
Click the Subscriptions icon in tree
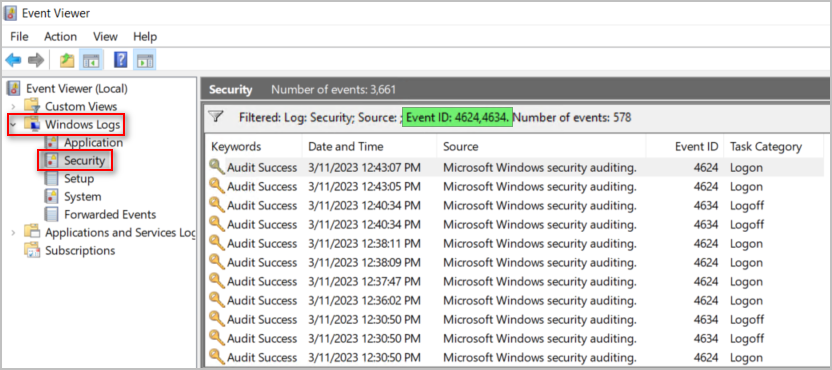pos(32,250)
